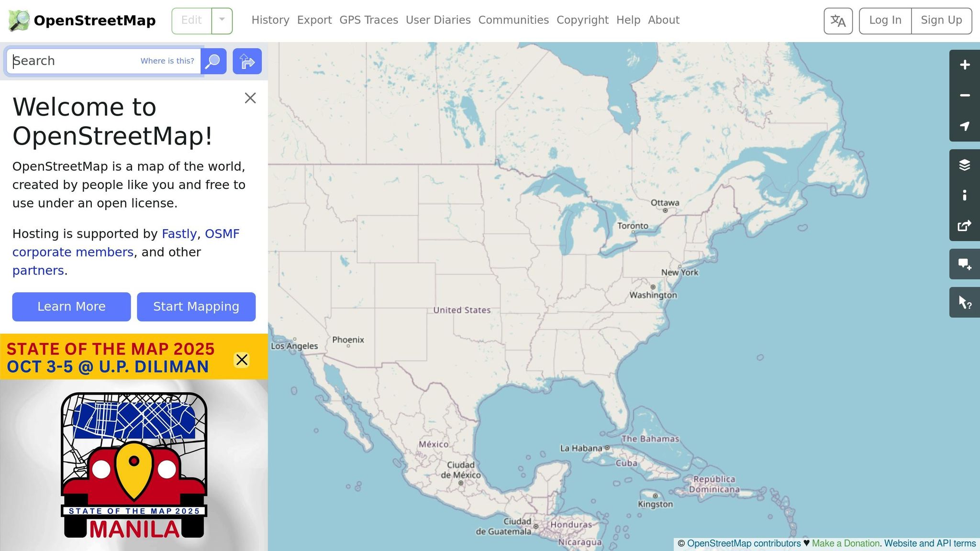This screenshot has width=980, height=551.
Task: Follow the OSMF corporate members link
Action: click(x=126, y=243)
